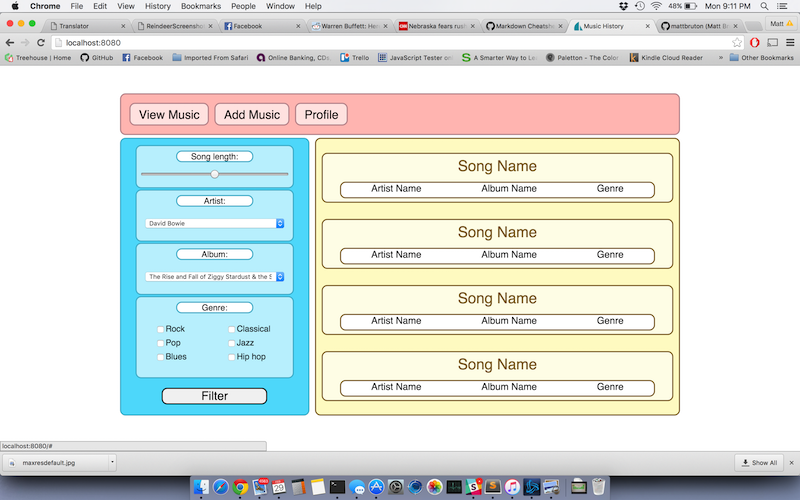800x500 pixels.
Task: Check the Jazz genre checkbox
Action: pyautogui.click(x=232, y=343)
